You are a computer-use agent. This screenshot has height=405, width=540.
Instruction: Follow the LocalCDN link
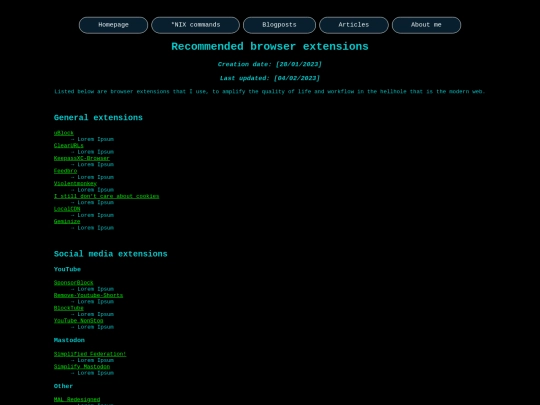67,209
